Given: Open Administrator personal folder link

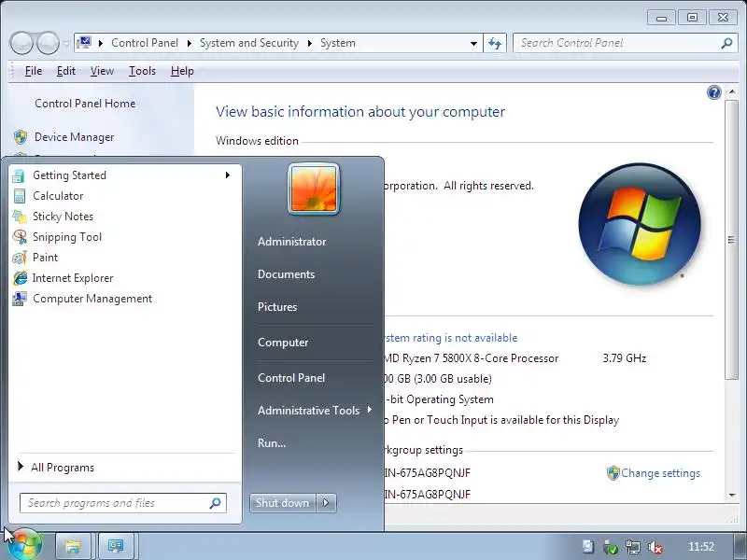Looking at the screenshot, I should 291,242.
